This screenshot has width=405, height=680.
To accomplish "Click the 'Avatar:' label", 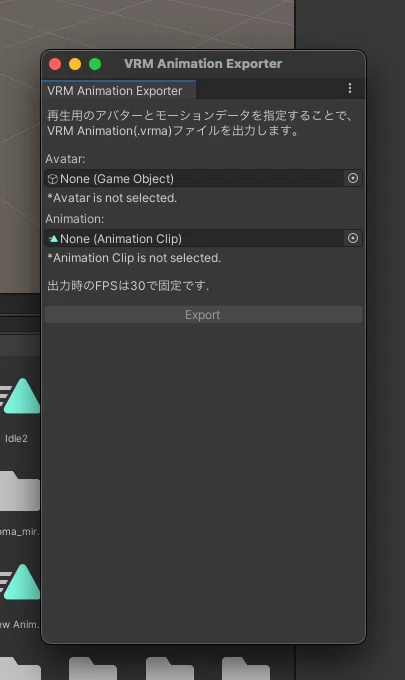I will coord(65,159).
